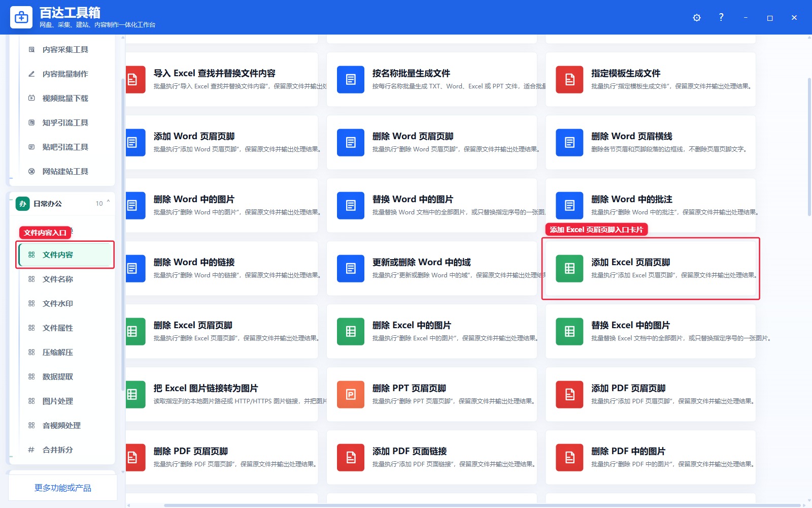
Task: Click the red icon of 删除 PDF 中的图片
Action: pos(569,458)
